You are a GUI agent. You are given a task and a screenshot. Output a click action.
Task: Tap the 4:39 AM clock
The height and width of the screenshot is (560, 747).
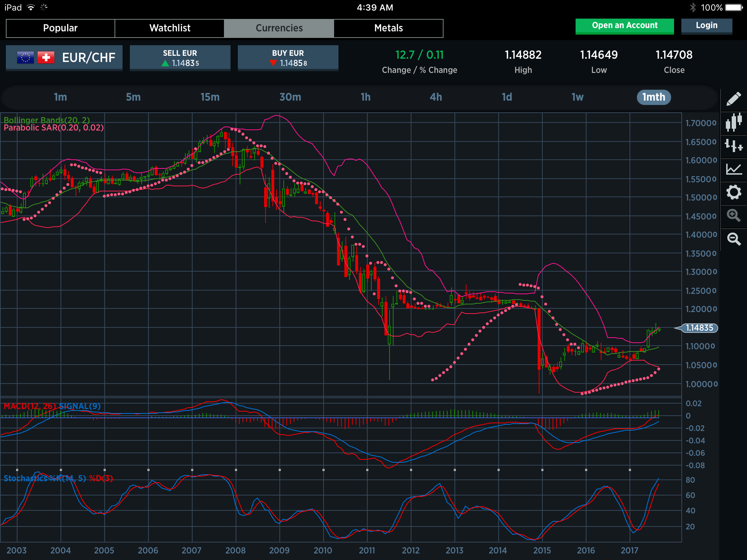pos(375,8)
